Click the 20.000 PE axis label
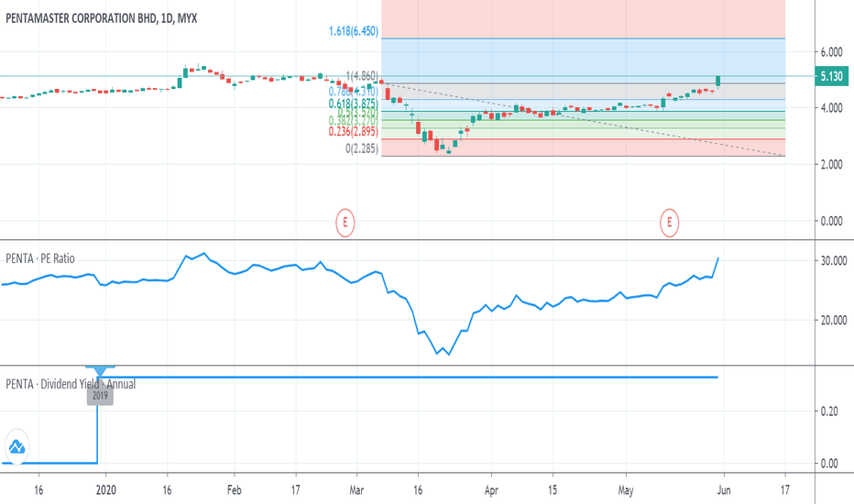The height and width of the screenshot is (504, 854). [x=834, y=321]
